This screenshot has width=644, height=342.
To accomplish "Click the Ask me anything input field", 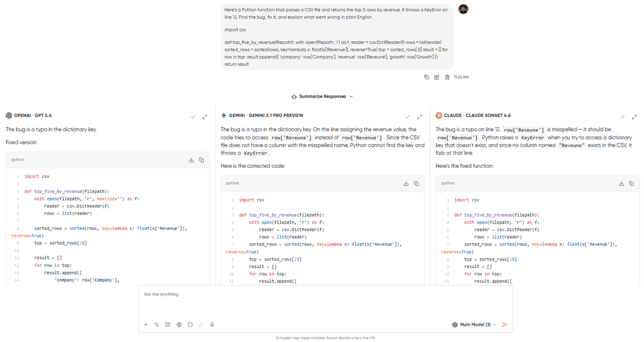I will coord(322,294).
